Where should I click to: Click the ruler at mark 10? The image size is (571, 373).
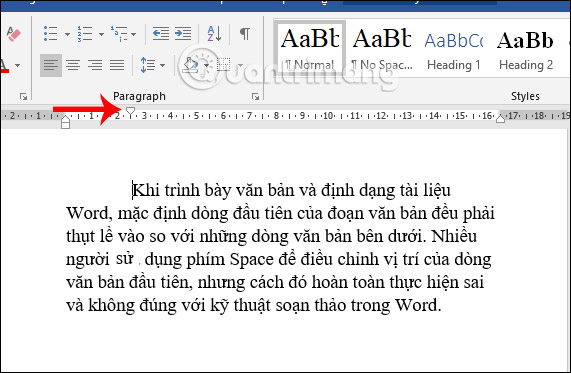click(x=328, y=116)
